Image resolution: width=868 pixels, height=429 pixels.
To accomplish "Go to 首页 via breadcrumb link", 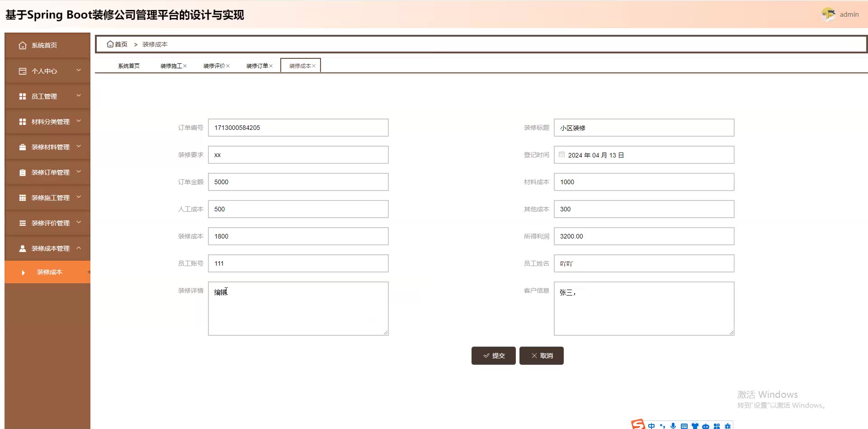I will (121, 44).
